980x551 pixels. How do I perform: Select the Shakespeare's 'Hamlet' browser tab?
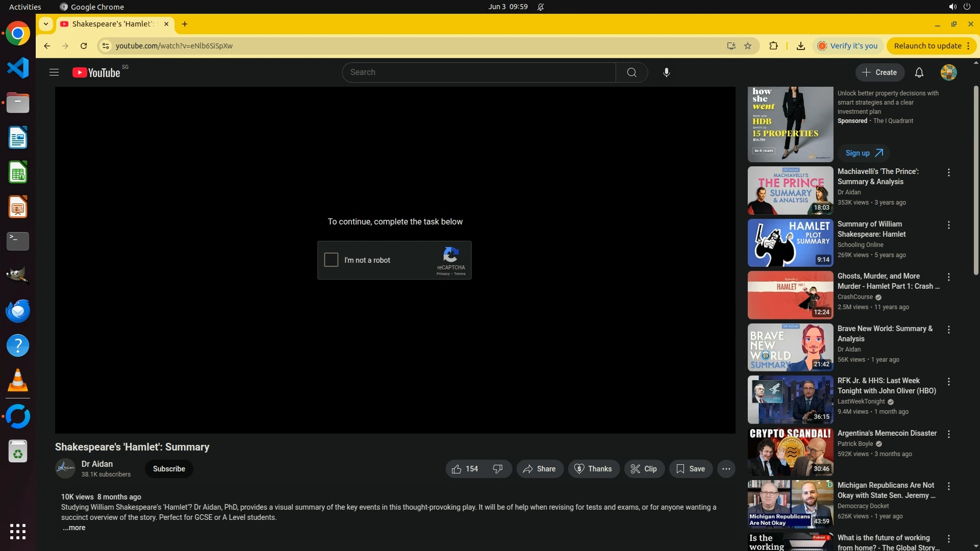pos(112,24)
